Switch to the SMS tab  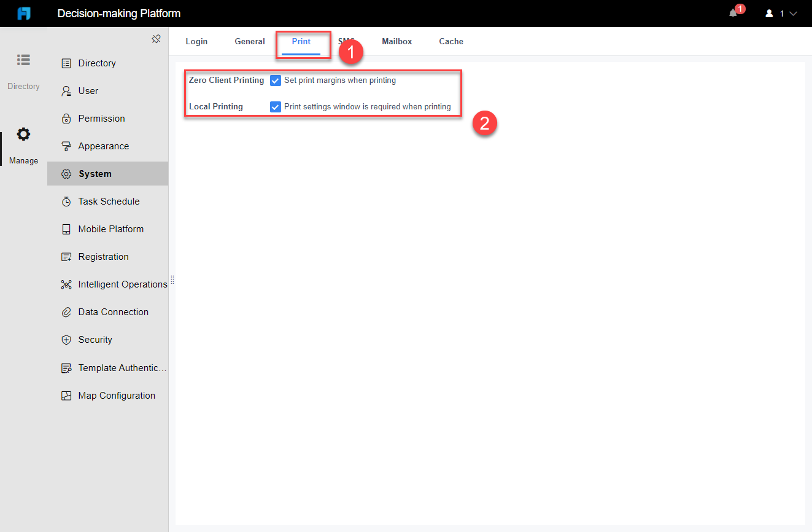coord(347,41)
